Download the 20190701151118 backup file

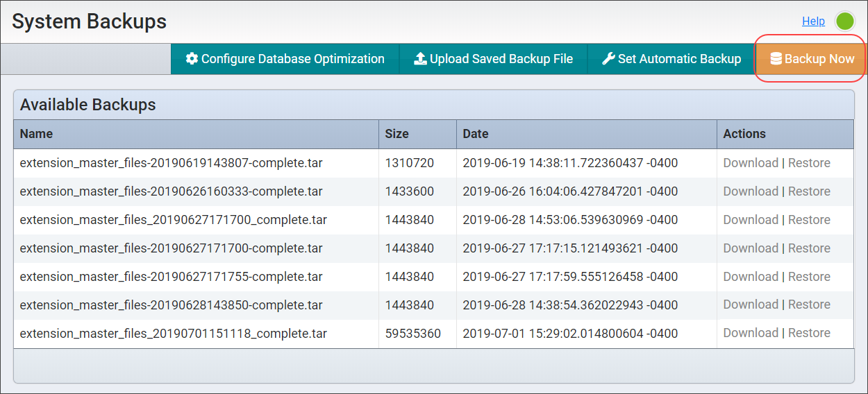pyautogui.click(x=751, y=333)
